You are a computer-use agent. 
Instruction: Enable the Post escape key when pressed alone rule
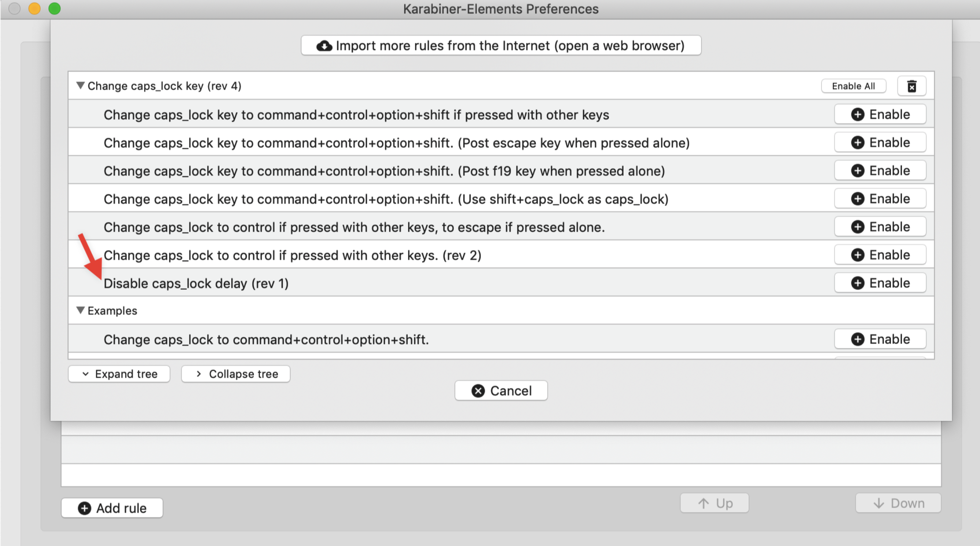[x=880, y=143]
